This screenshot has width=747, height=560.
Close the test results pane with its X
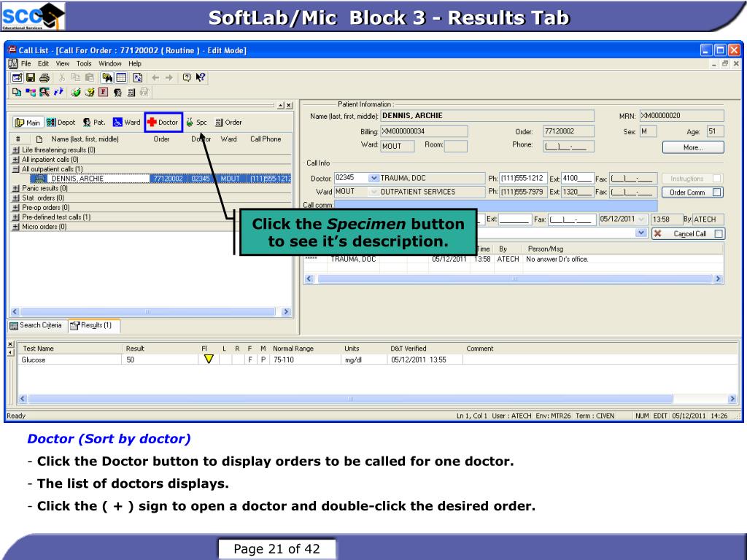(11, 344)
